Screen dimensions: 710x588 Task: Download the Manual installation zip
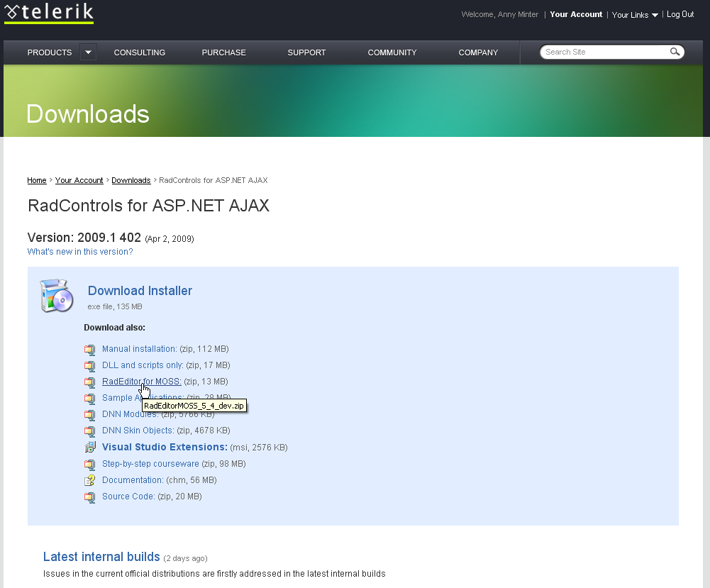tap(140, 349)
